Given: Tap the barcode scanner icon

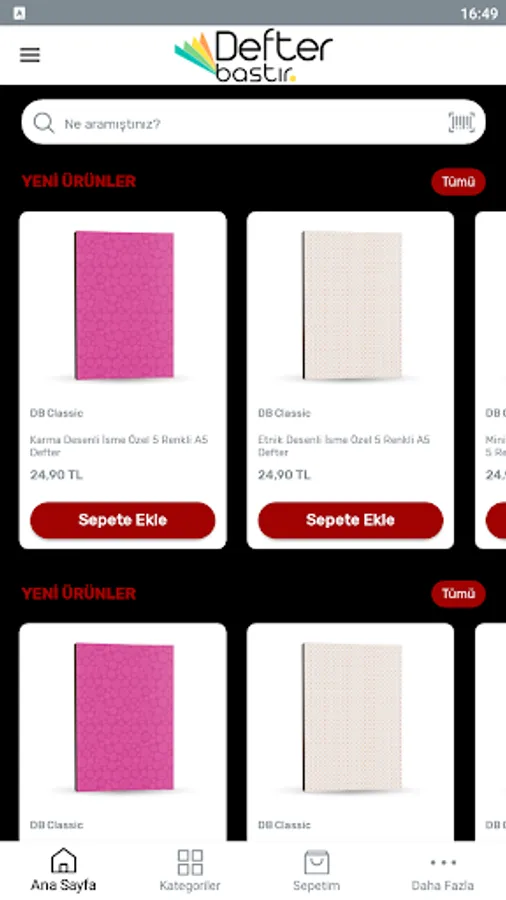Looking at the screenshot, I should (x=461, y=122).
